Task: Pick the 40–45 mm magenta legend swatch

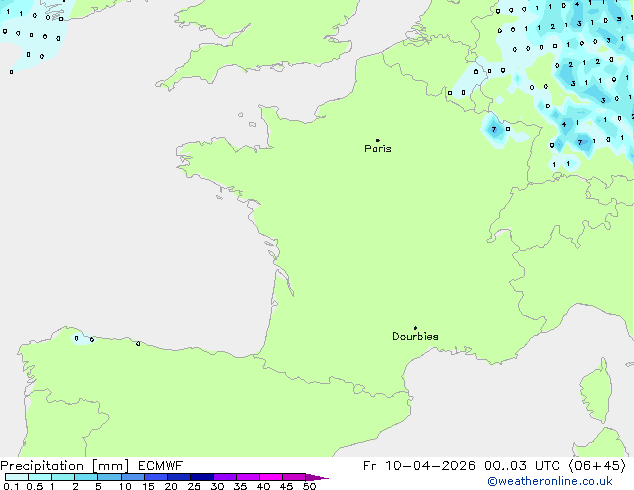Action: click(x=271, y=477)
